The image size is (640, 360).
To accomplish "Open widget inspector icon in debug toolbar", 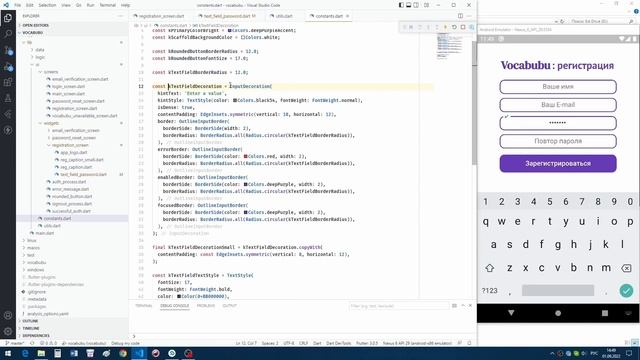I will pyautogui.click(x=471, y=27).
